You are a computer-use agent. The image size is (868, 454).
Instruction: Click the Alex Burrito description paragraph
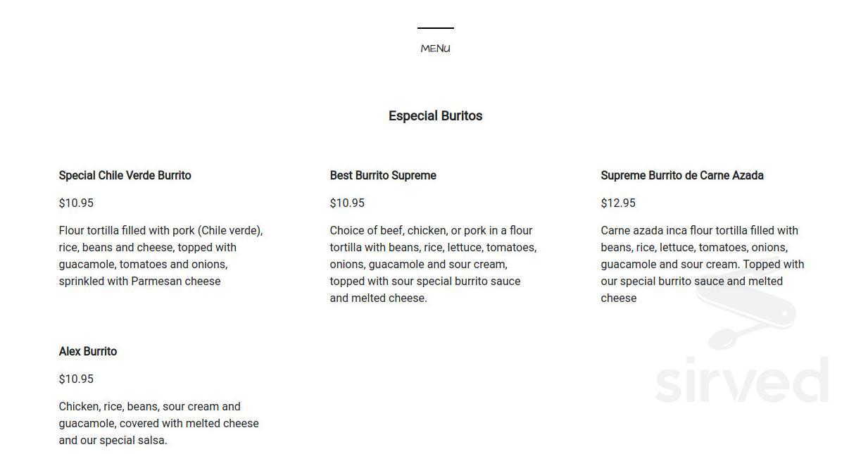coord(158,423)
